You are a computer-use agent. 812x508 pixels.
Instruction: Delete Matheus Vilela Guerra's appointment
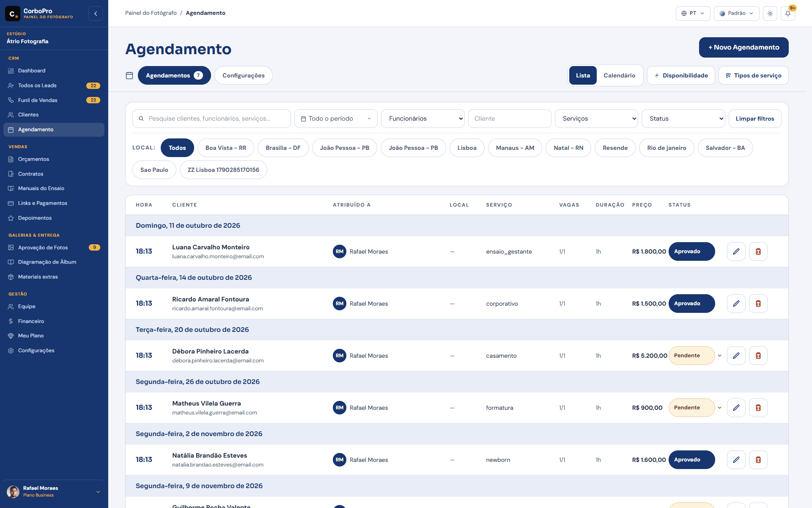758,408
